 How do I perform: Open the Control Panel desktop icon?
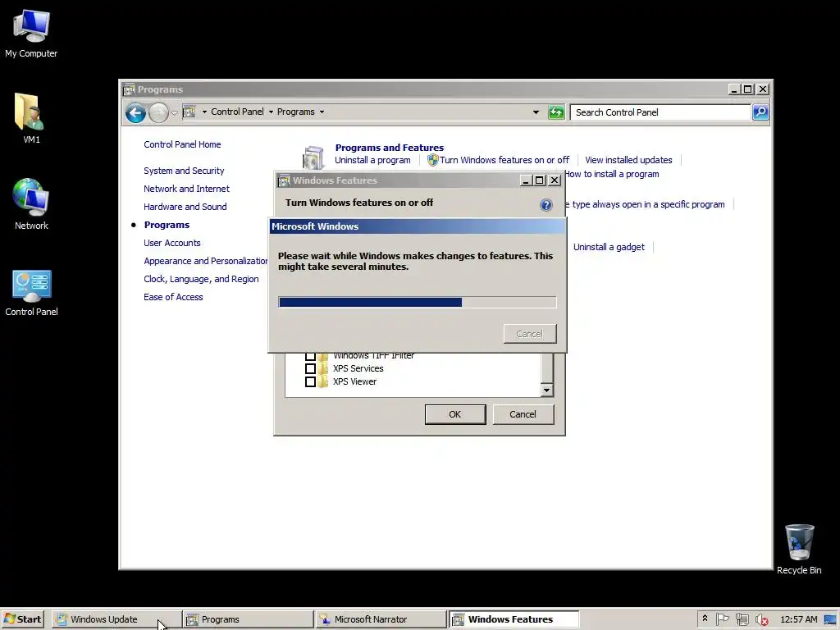pos(32,285)
